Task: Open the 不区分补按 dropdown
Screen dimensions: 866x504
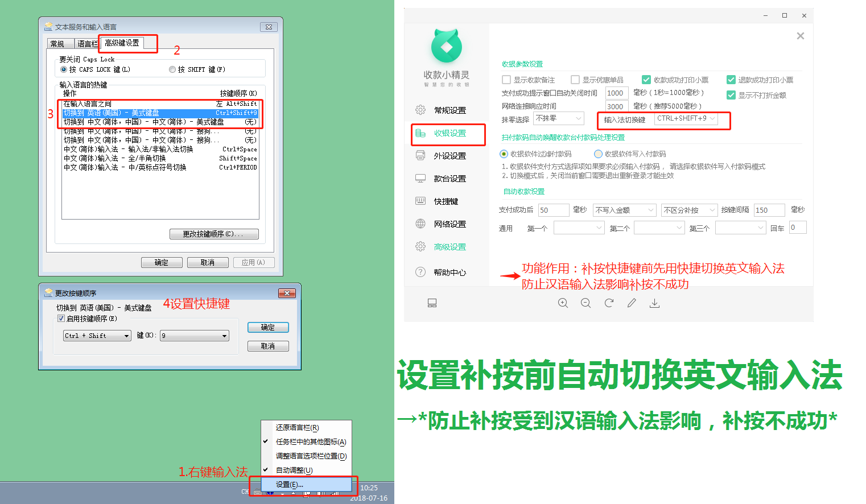Action: tap(689, 210)
